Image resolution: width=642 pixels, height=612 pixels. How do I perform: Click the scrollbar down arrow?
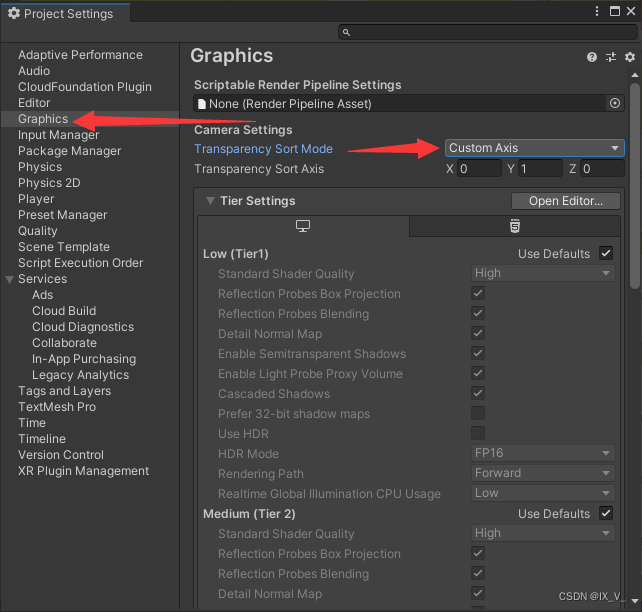pos(635,601)
